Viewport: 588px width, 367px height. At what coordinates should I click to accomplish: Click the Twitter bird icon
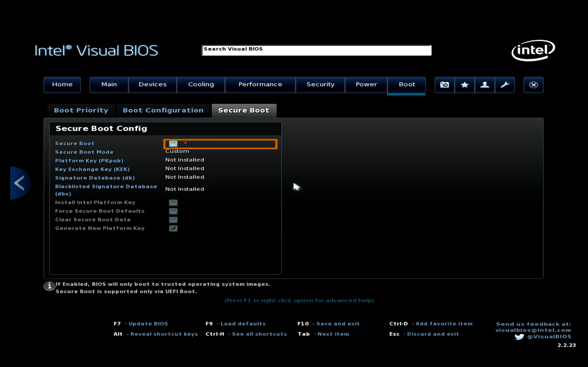(519, 337)
